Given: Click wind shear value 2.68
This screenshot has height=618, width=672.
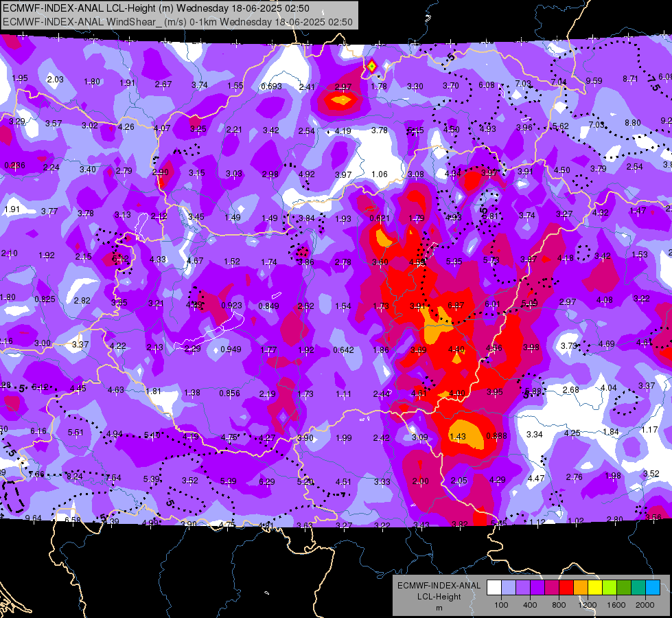Looking at the screenshot, I should click(570, 390).
